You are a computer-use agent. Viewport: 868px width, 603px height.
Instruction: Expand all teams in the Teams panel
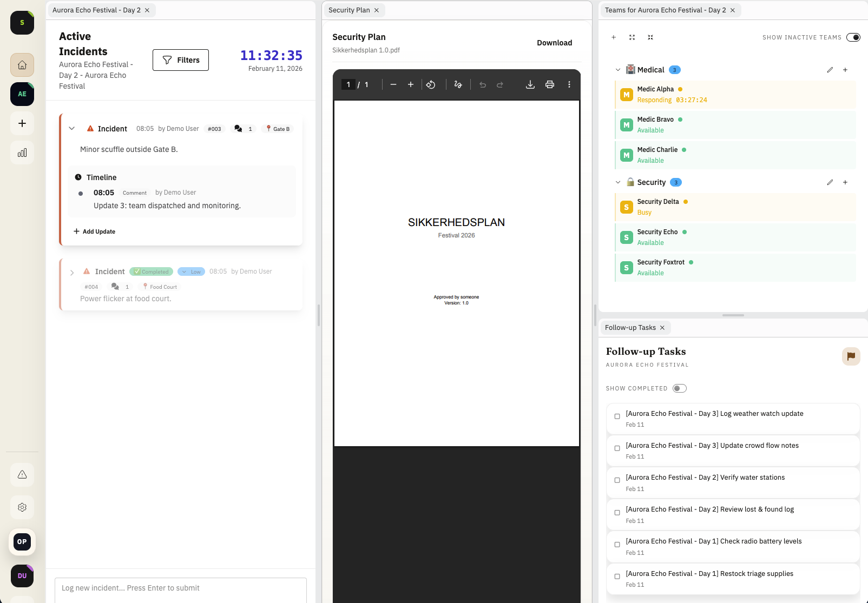pyautogui.click(x=632, y=37)
